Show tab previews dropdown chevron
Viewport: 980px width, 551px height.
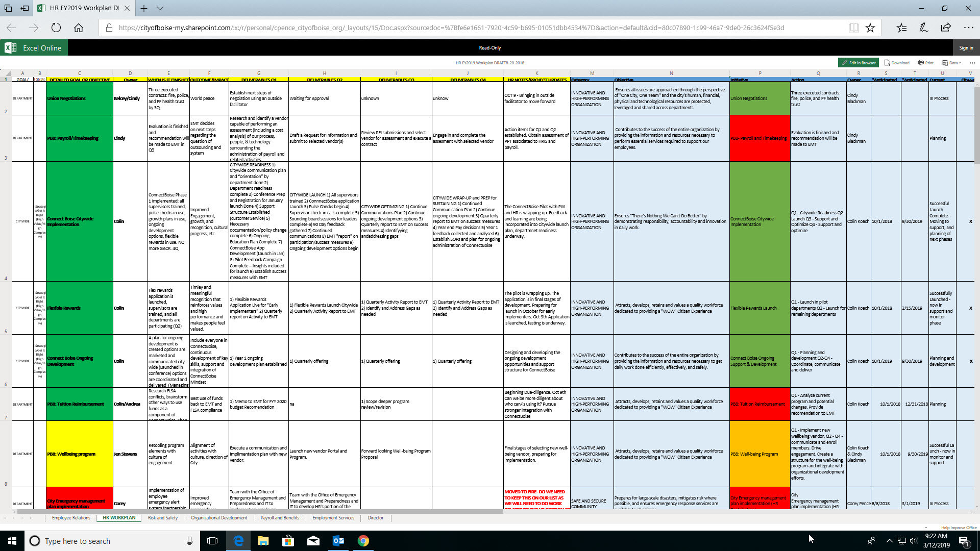point(160,8)
